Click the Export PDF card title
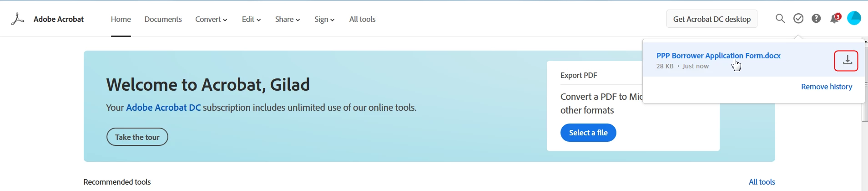This screenshot has height=191, width=868. (x=579, y=75)
